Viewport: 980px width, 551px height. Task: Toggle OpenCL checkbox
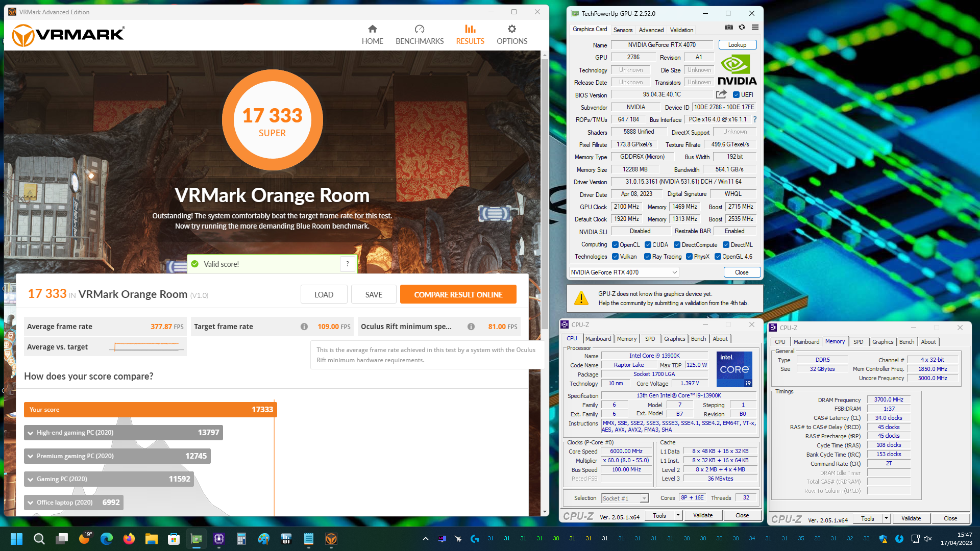pos(616,245)
